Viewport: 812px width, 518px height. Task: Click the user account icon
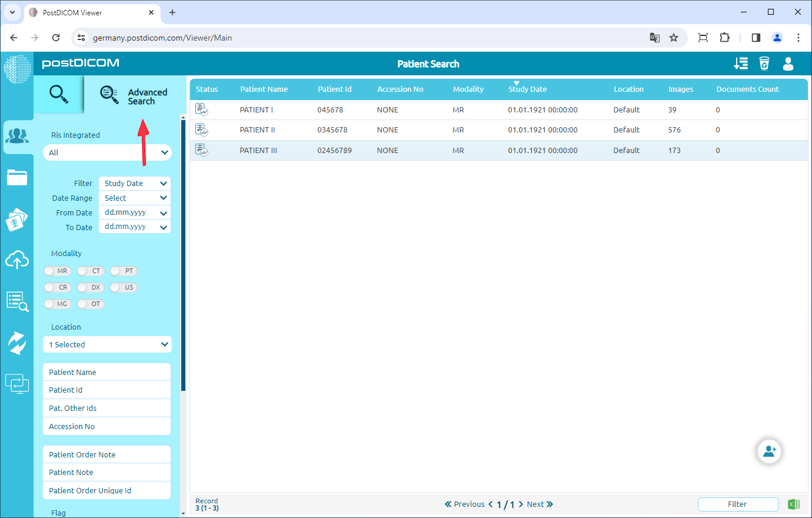pyautogui.click(x=788, y=64)
